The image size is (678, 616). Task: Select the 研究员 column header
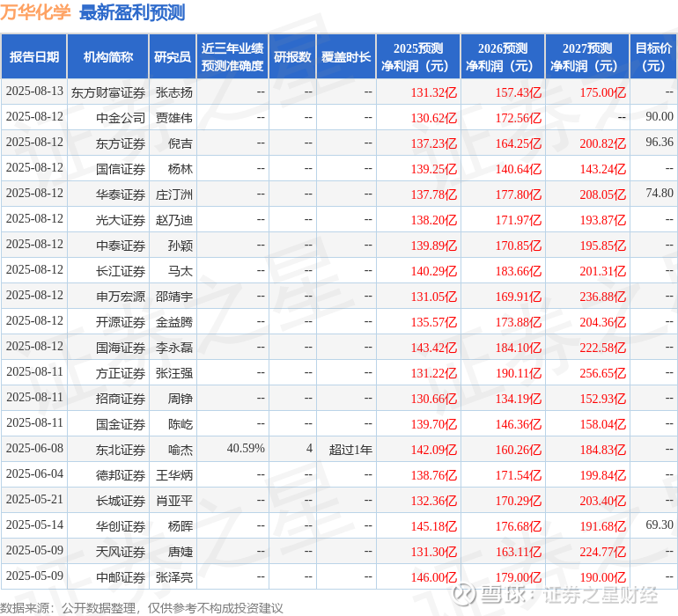coord(173,56)
